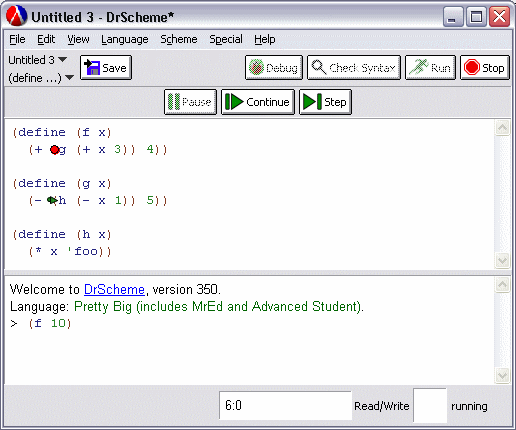Click the Save button with floppy icon

click(x=106, y=68)
